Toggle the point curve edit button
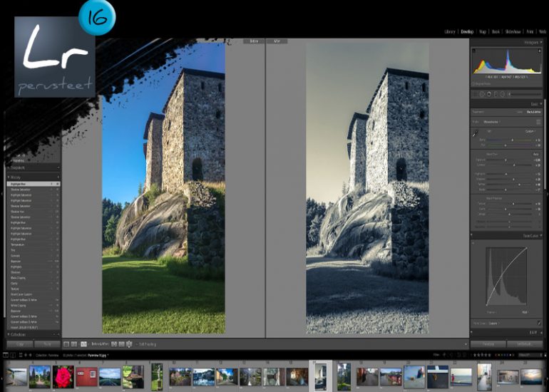 pyautogui.click(x=538, y=324)
